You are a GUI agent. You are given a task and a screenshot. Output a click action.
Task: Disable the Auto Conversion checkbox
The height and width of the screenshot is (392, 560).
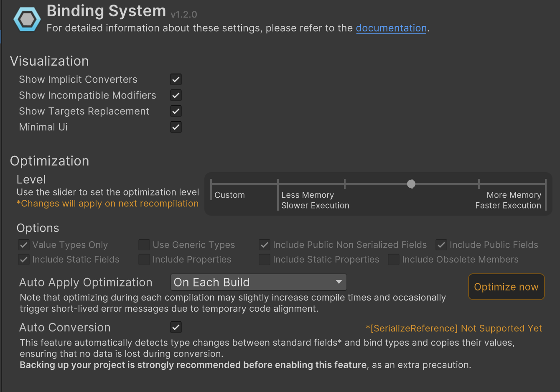[x=176, y=327]
